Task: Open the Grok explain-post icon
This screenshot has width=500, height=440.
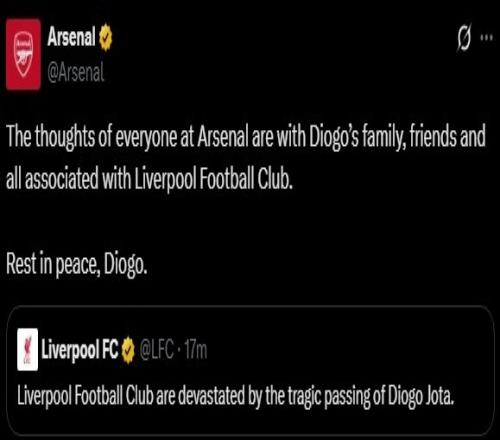Action: [x=464, y=37]
